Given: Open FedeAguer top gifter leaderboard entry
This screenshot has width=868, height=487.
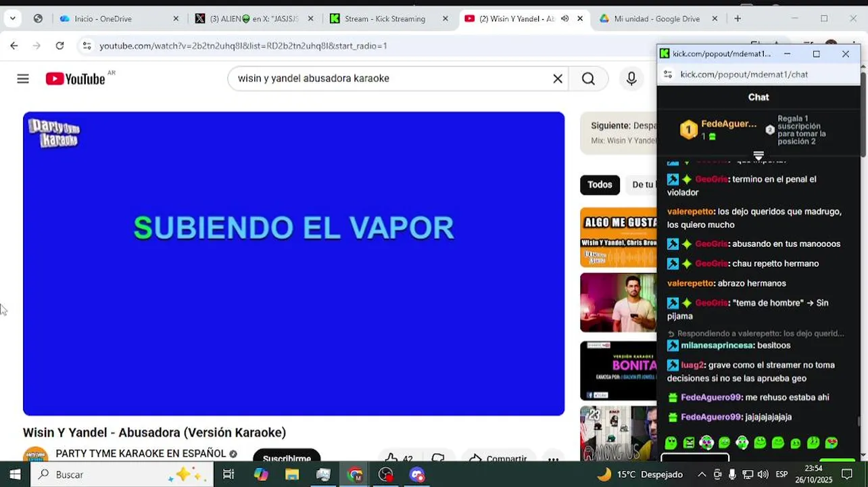Looking at the screenshot, I should click(x=718, y=129).
